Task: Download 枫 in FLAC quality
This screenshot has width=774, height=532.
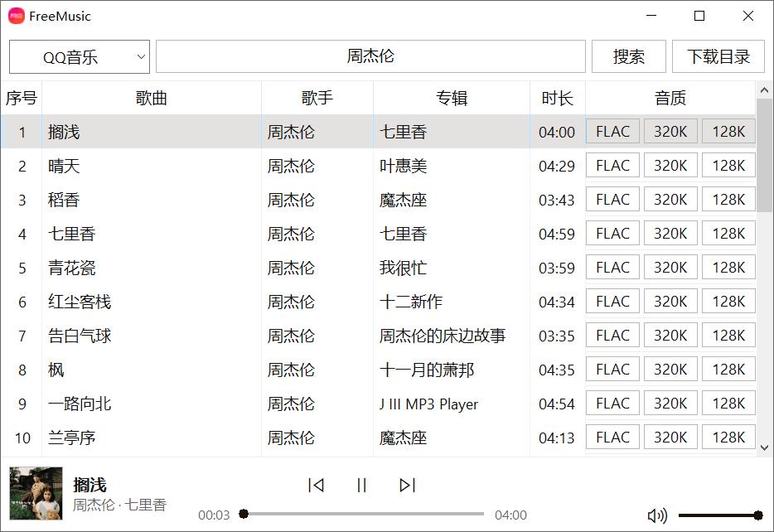Action: tap(612, 370)
